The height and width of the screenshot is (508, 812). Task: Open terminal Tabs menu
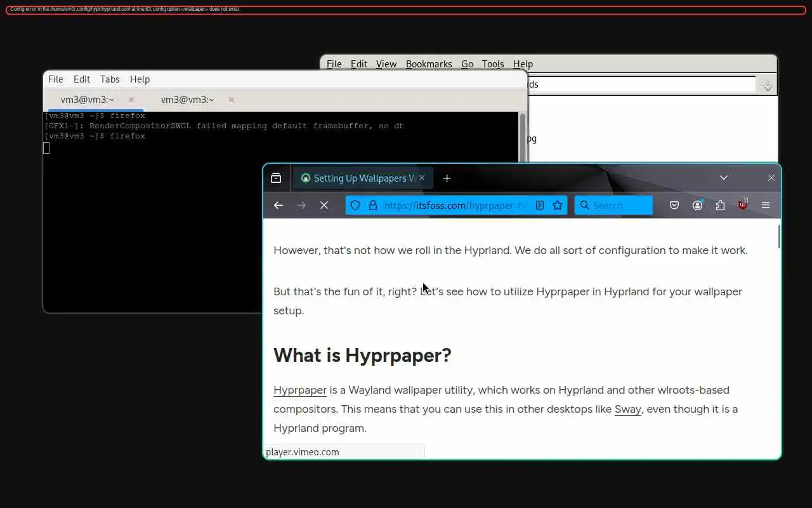point(110,79)
